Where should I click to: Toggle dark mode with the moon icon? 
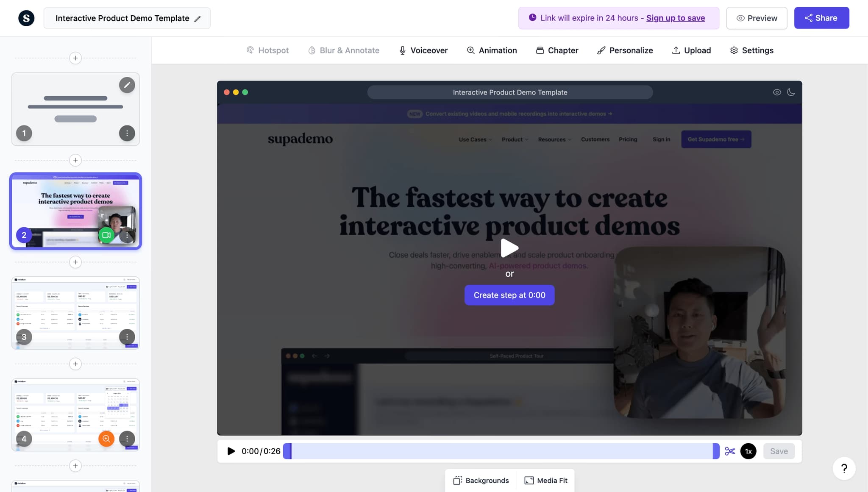coord(791,92)
